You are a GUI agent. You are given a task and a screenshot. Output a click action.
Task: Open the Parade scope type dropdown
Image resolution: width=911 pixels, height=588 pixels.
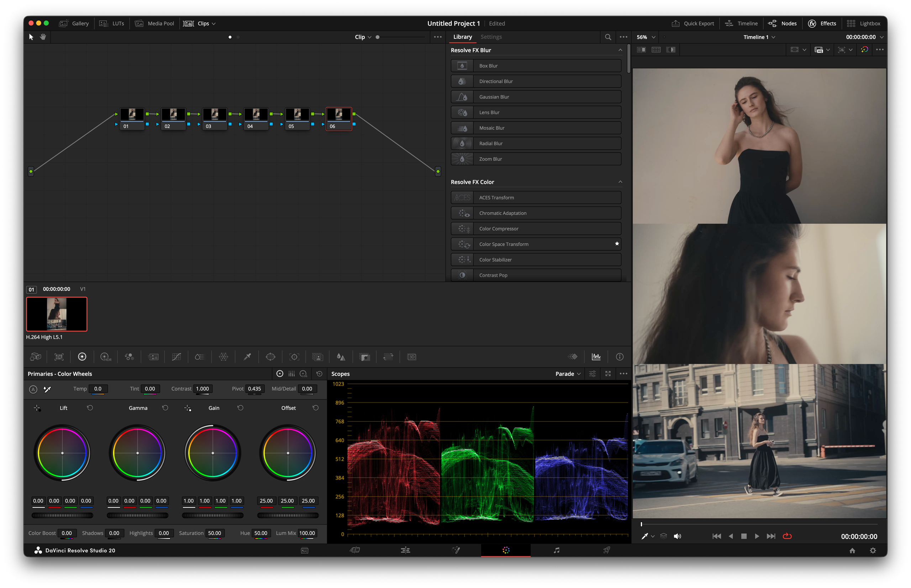point(568,374)
